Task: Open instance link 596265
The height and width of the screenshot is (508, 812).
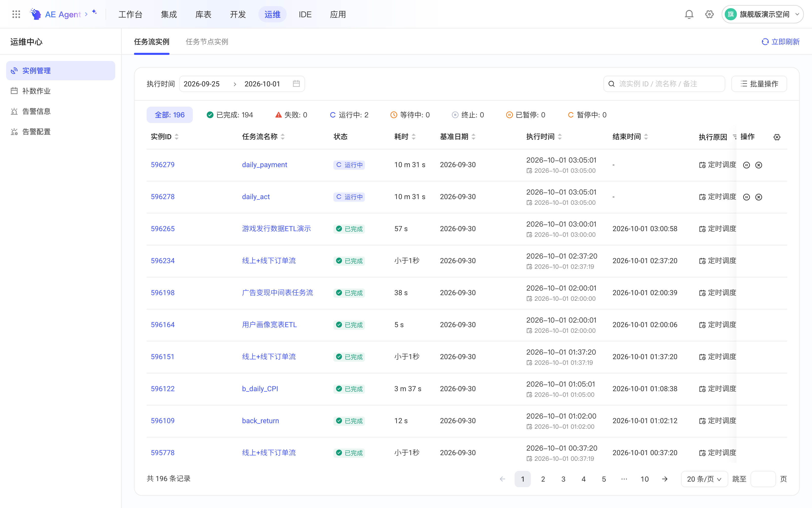Action: tap(162, 229)
